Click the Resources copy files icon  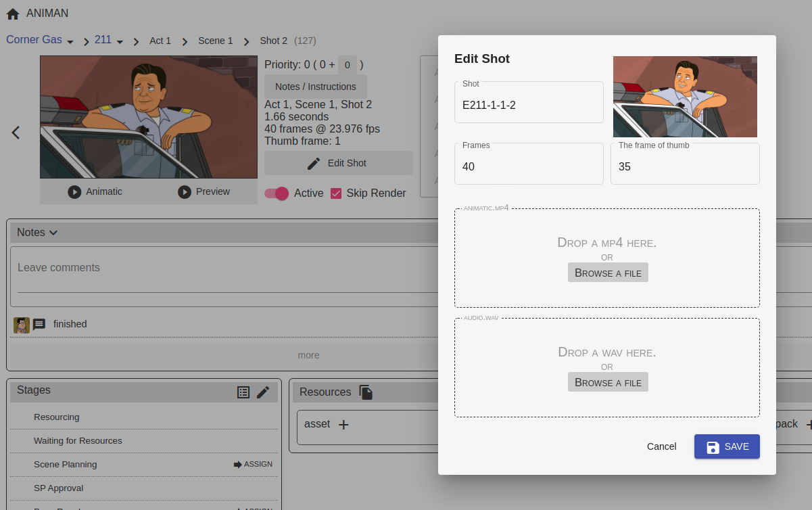[x=366, y=392]
